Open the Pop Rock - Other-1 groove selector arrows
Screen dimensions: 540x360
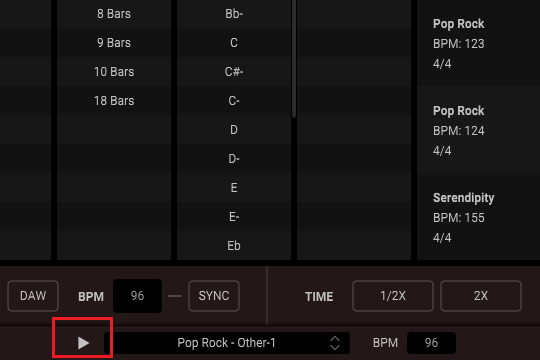tap(335, 343)
